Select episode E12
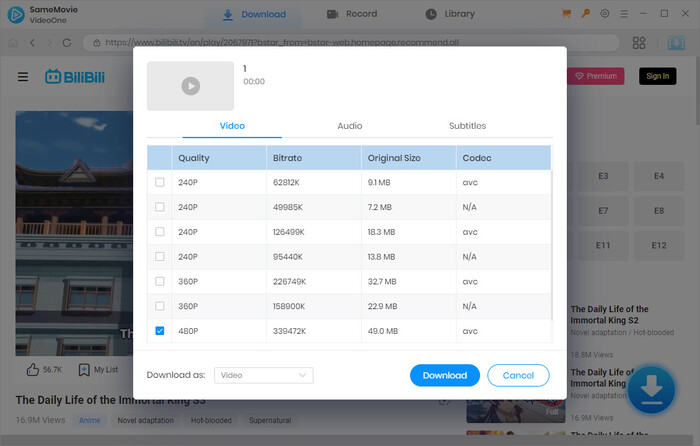 click(x=659, y=246)
